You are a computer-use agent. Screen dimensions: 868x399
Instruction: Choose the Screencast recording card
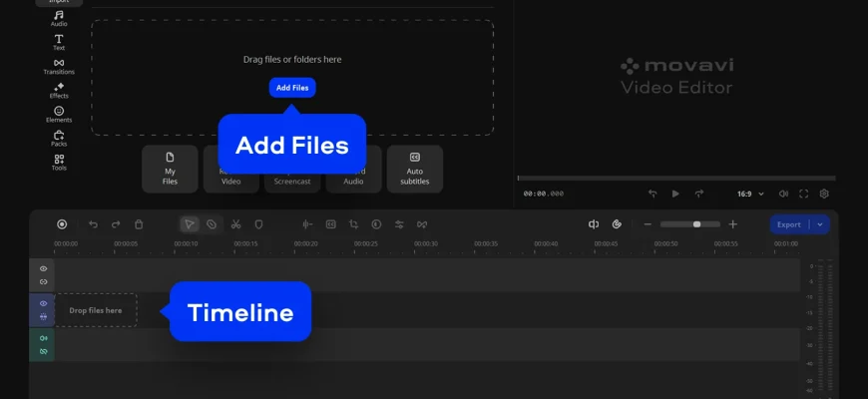pos(292,181)
